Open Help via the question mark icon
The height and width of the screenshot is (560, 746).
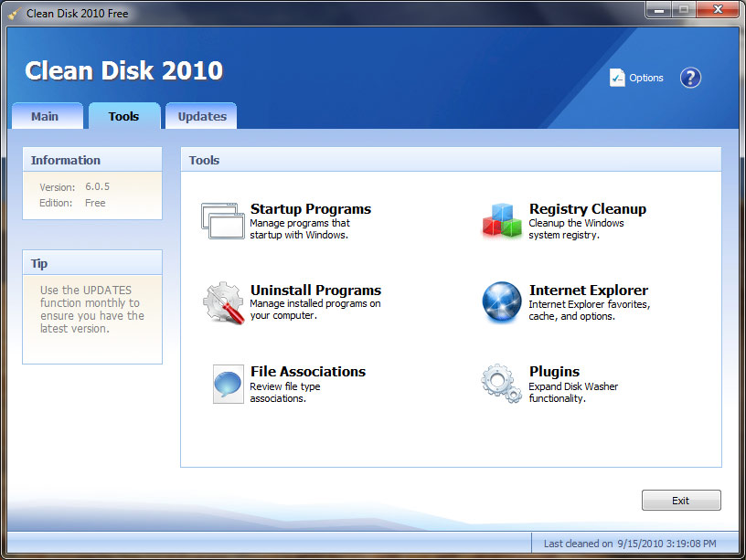690,78
